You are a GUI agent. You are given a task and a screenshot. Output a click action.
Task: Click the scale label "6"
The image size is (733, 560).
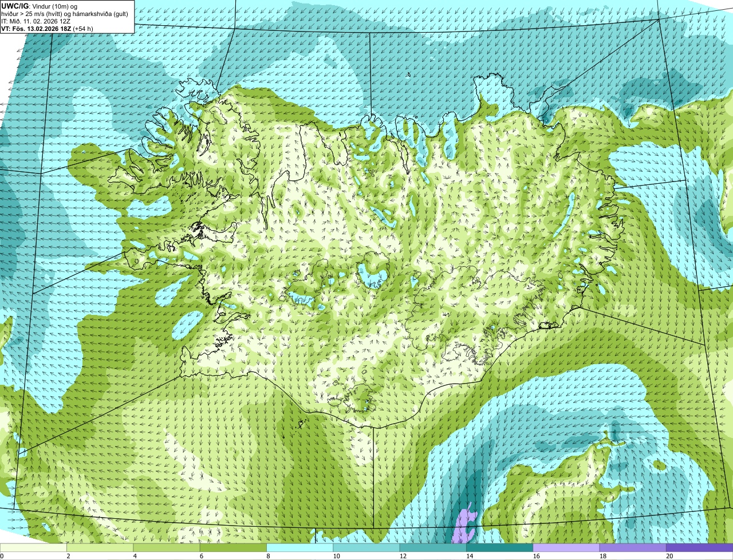pyautogui.click(x=202, y=556)
